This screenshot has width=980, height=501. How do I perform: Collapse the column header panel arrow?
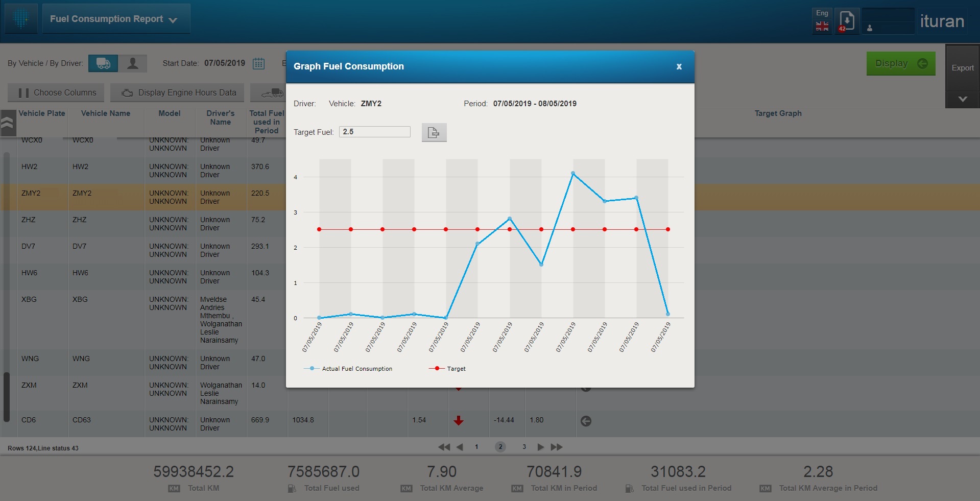point(7,123)
